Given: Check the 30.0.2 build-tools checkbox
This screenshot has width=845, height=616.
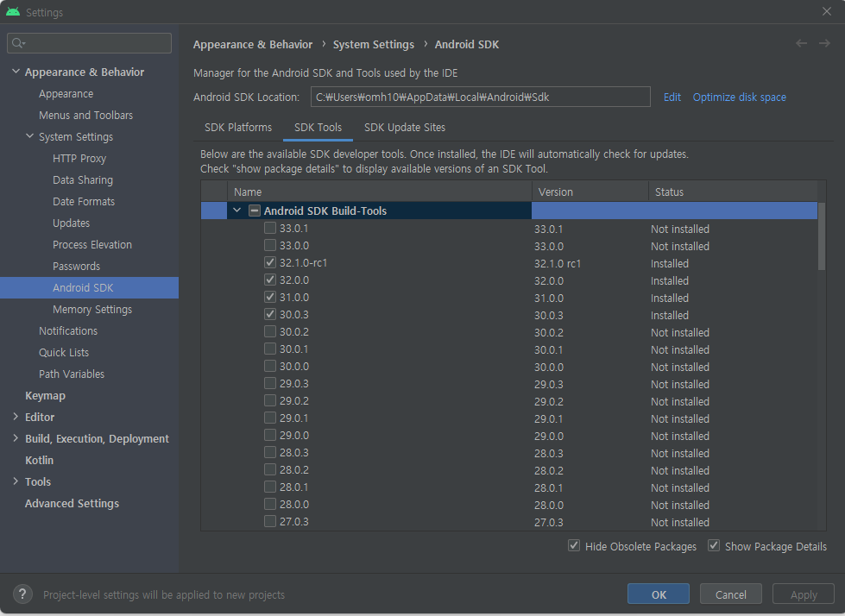Looking at the screenshot, I should pos(270,331).
